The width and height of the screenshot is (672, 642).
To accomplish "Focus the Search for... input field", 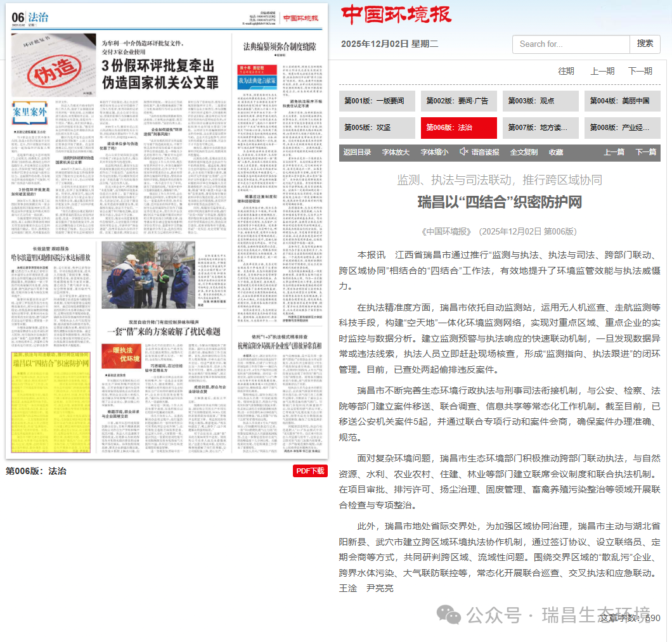I will coord(571,44).
